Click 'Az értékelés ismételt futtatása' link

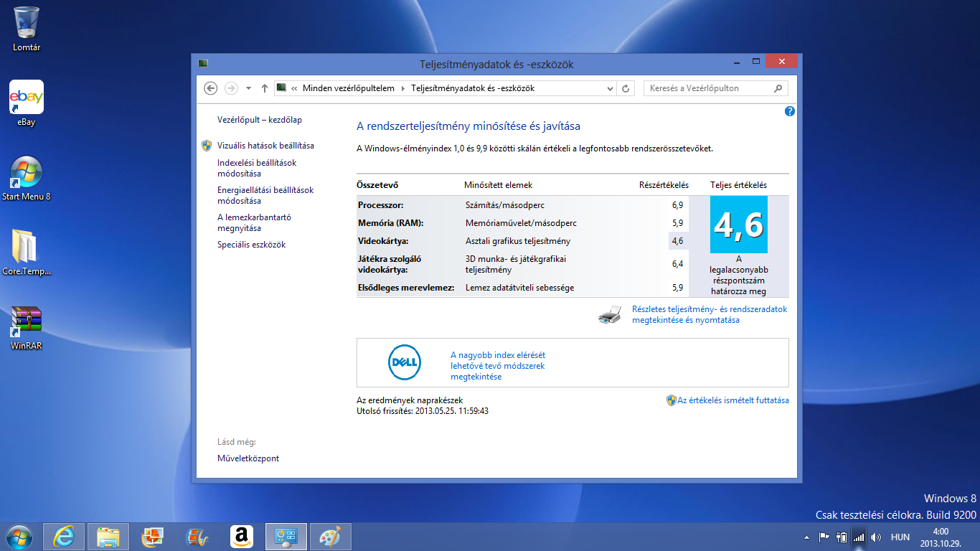[732, 400]
